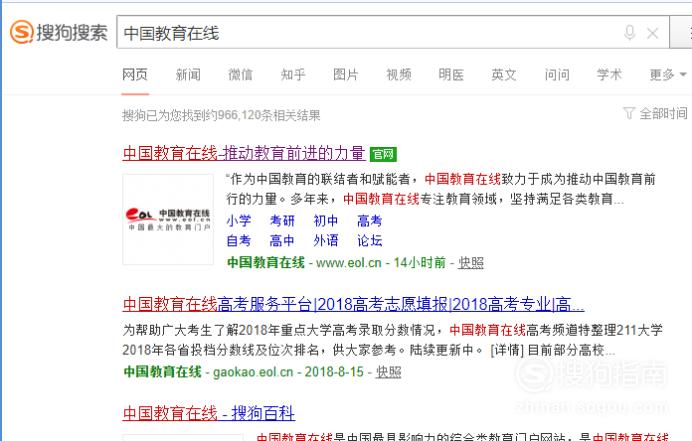The height and width of the screenshot is (441, 692).
Task: Open the 论坛 sublink
Action: (x=369, y=241)
